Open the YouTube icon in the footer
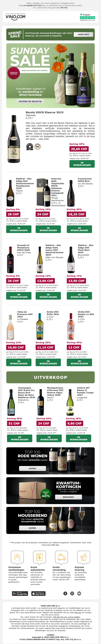This screenshot has height=644, width=101. (79, 594)
